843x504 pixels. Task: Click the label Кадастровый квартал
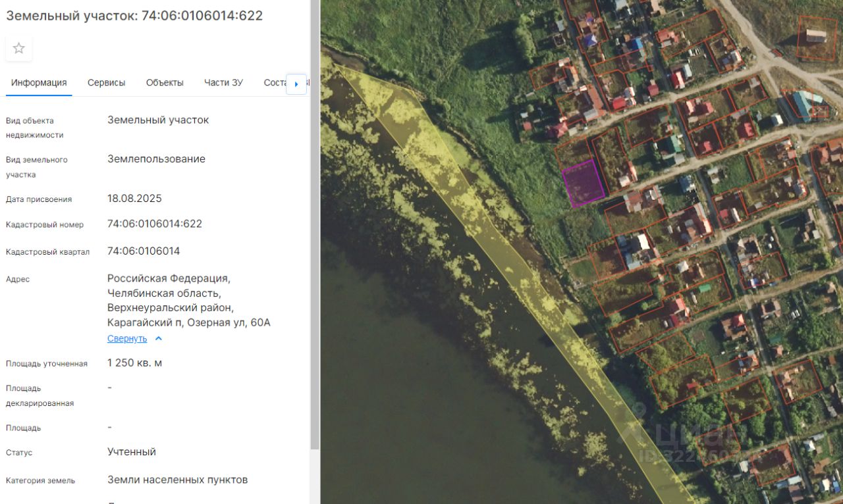[47, 252]
